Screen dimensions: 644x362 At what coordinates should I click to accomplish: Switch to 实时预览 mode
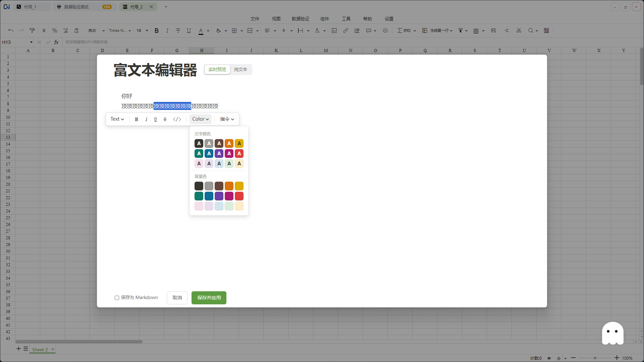pyautogui.click(x=217, y=69)
